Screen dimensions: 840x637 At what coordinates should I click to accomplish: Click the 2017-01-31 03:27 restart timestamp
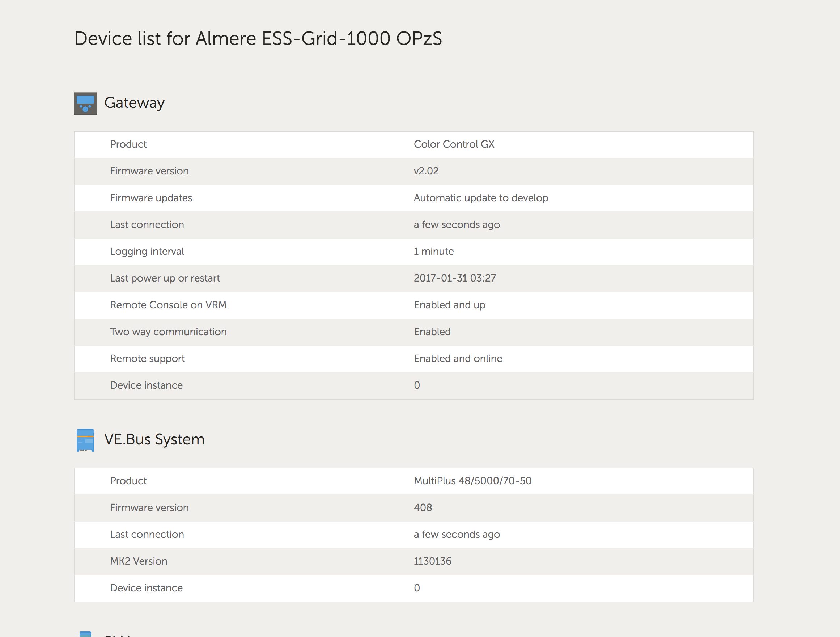[455, 278]
